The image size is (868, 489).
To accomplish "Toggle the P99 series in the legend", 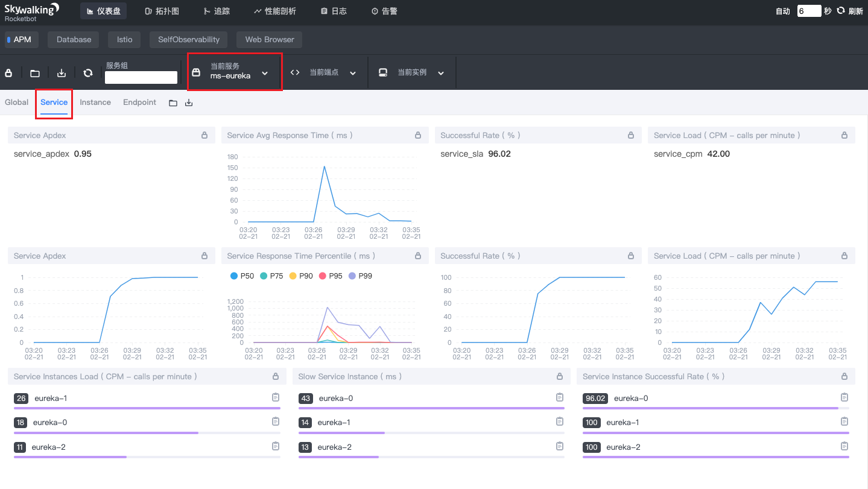I will 361,276.
